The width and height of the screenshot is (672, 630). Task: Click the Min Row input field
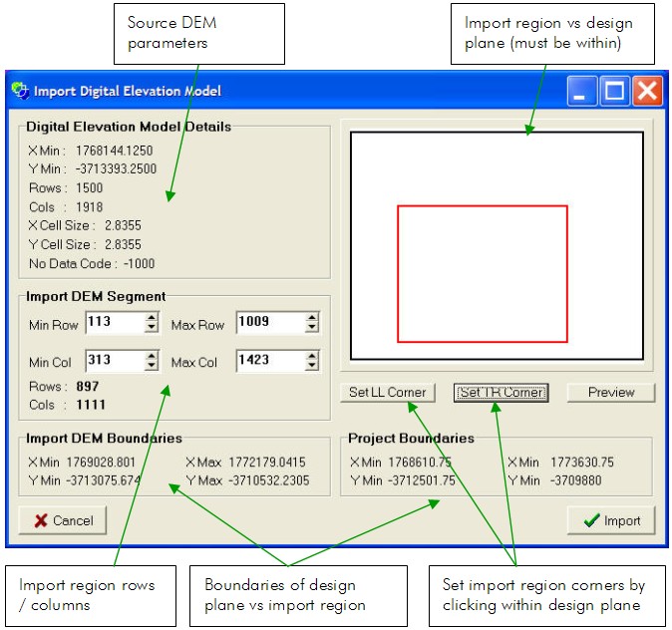pos(114,322)
